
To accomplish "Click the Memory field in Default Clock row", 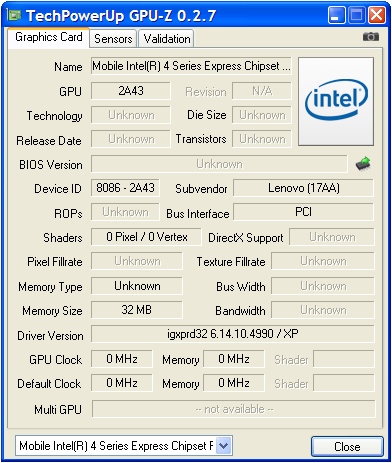I will click(234, 383).
